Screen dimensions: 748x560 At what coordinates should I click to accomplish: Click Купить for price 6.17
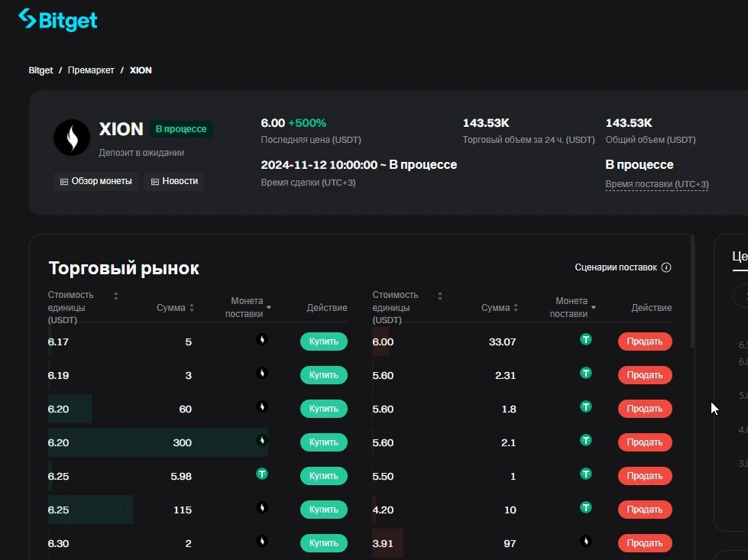[x=324, y=342]
